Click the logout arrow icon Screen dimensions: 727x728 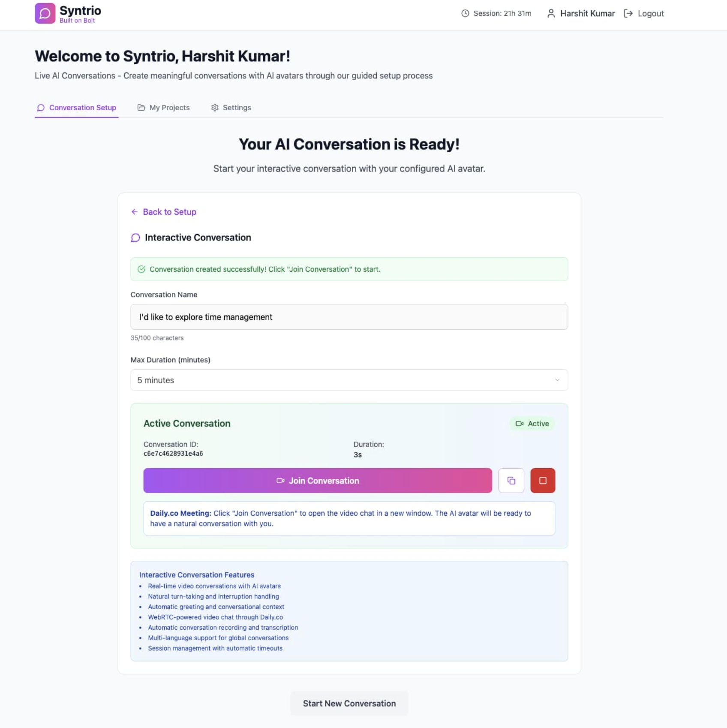coord(628,13)
